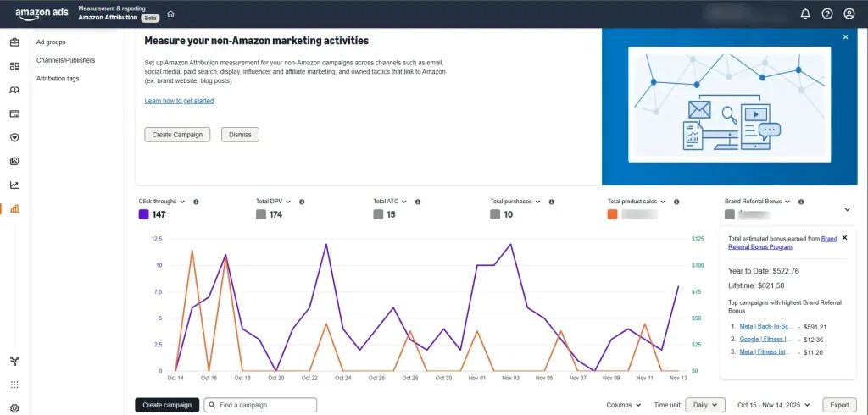Open the help question mark icon
The height and width of the screenshot is (415, 868).
click(827, 14)
